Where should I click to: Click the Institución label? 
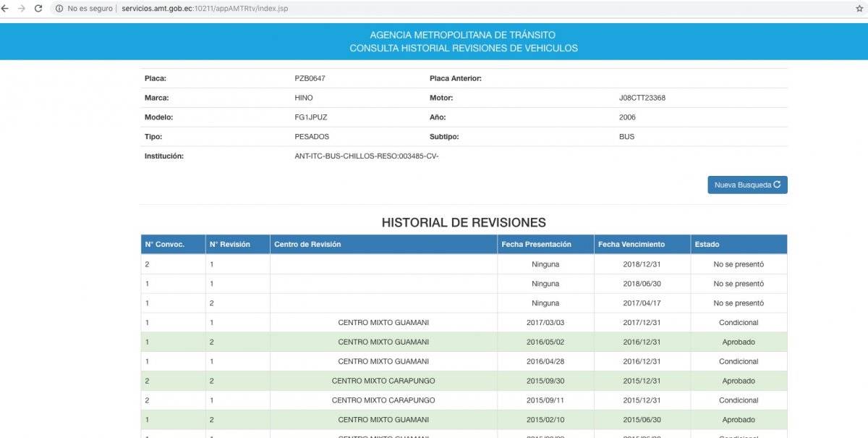(164, 156)
